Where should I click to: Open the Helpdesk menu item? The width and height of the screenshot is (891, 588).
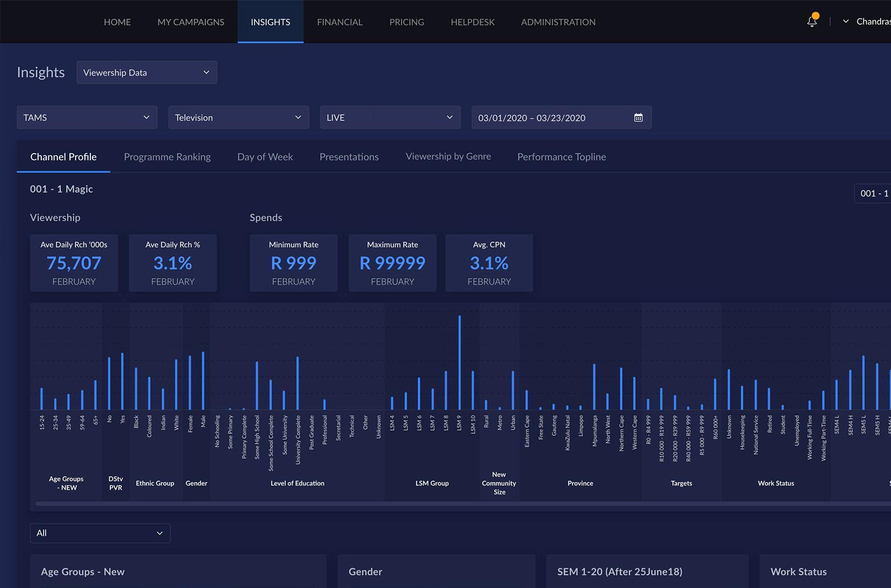[472, 21]
